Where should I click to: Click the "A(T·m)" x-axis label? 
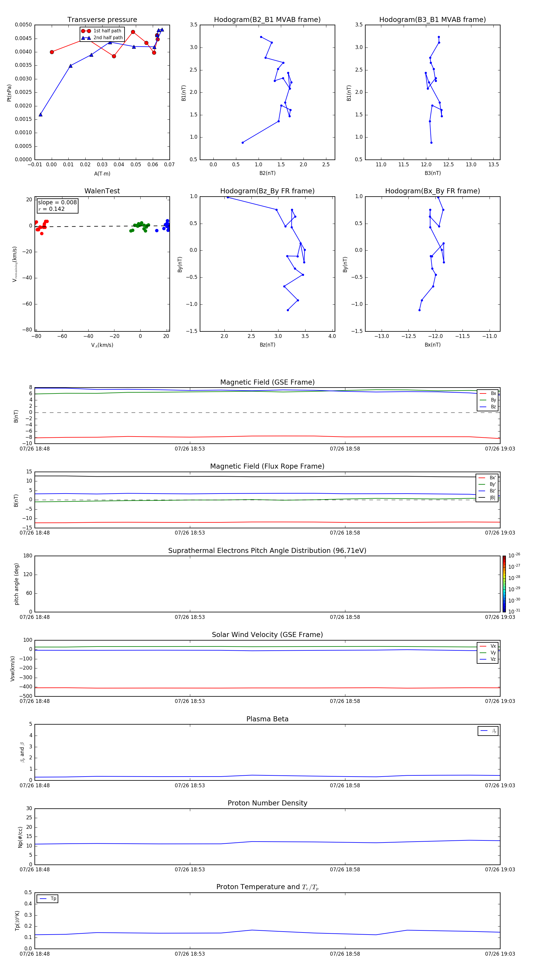click(x=102, y=174)
